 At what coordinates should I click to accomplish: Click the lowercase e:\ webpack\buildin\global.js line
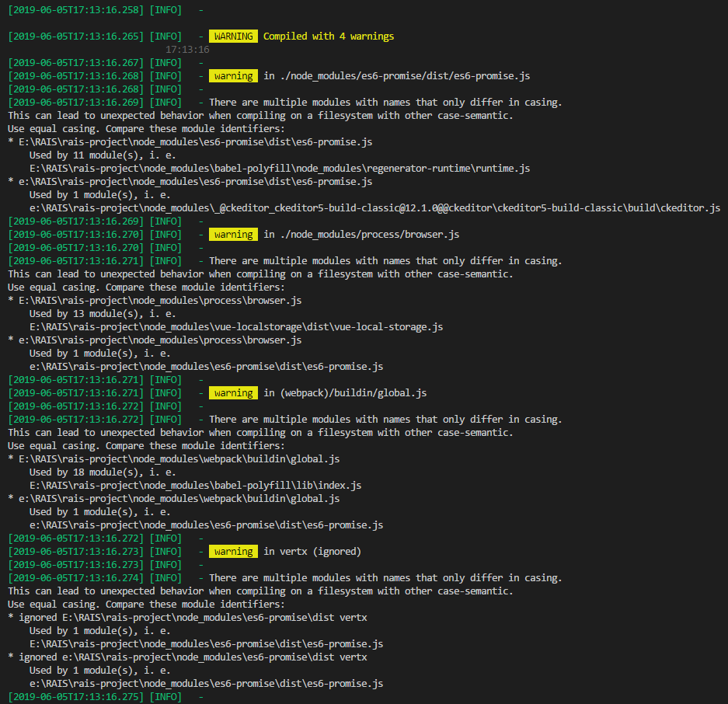pyautogui.click(x=174, y=498)
